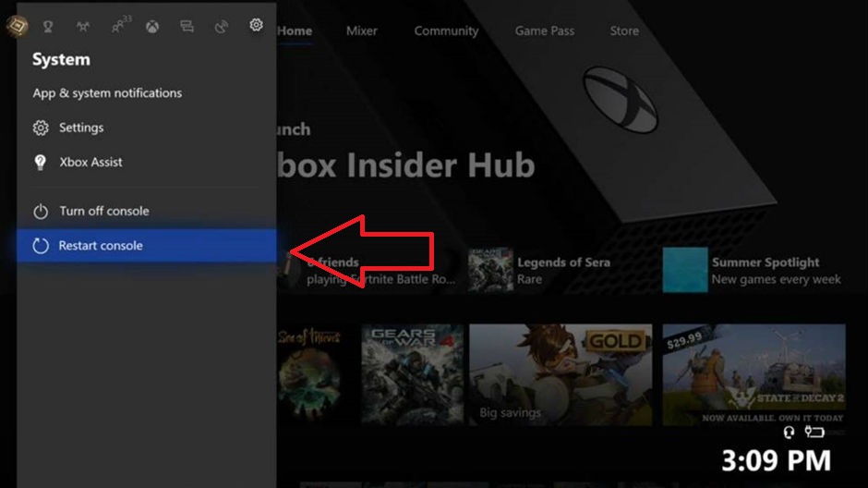The image size is (868, 488).
Task: Click the lightbulb icon next to Xbox Assist
Action: pyautogui.click(x=41, y=163)
